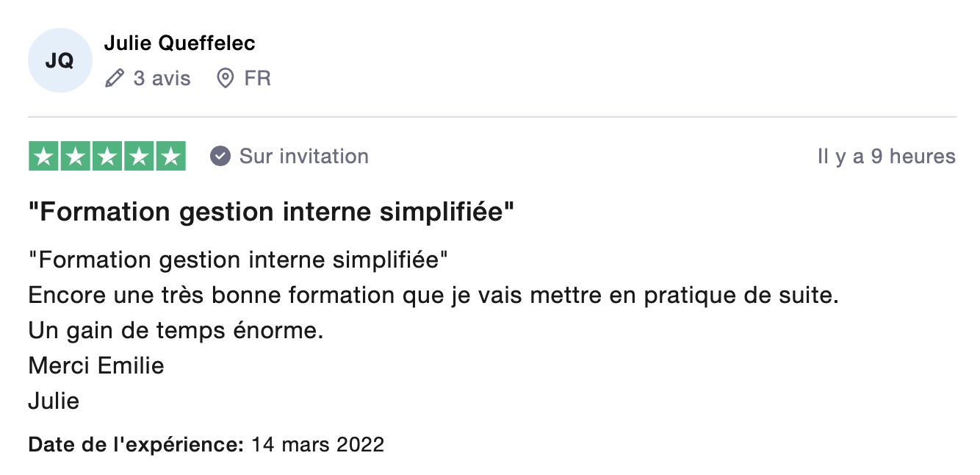This screenshot has height=475, width=980.
Task: Click the second green star
Action: click(76, 156)
